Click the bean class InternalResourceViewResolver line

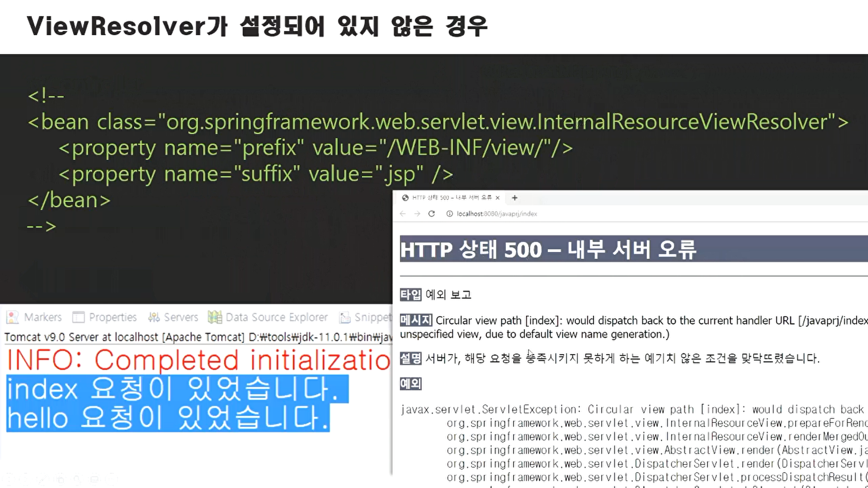pyautogui.click(x=438, y=122)
